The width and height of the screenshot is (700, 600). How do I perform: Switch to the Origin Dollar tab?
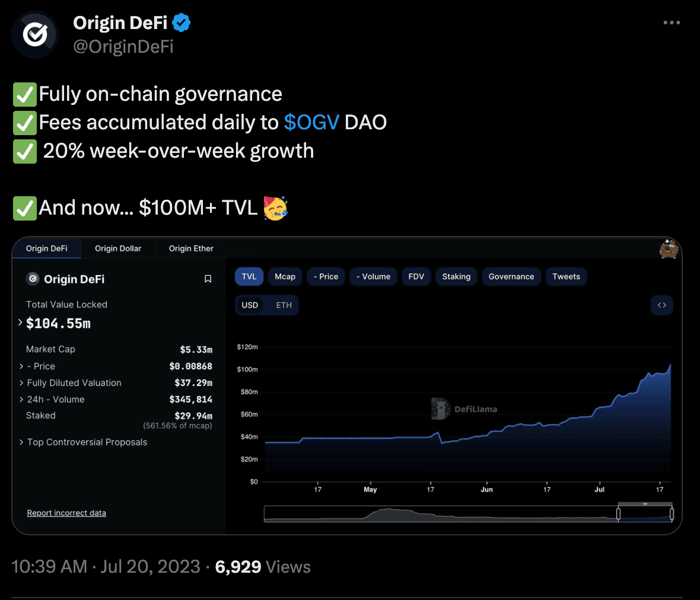pos(118,248)
